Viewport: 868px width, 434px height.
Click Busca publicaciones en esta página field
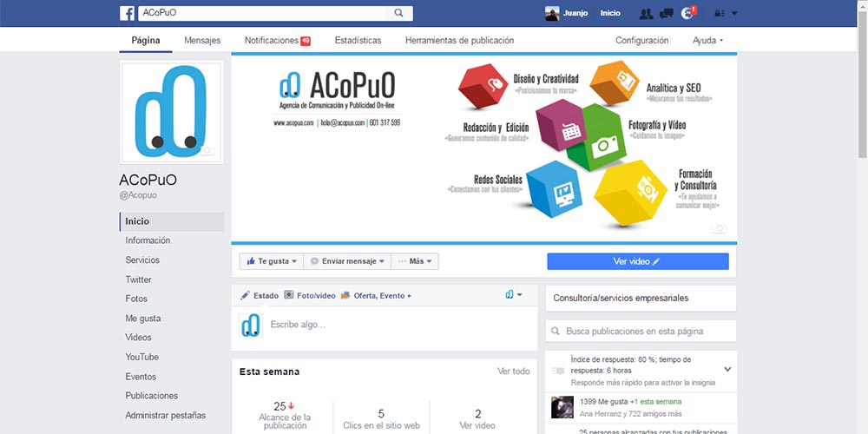pos(641,331)
